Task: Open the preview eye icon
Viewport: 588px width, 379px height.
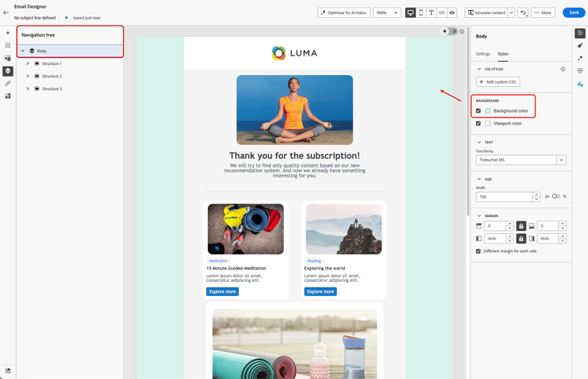Action: pos(452,13)
